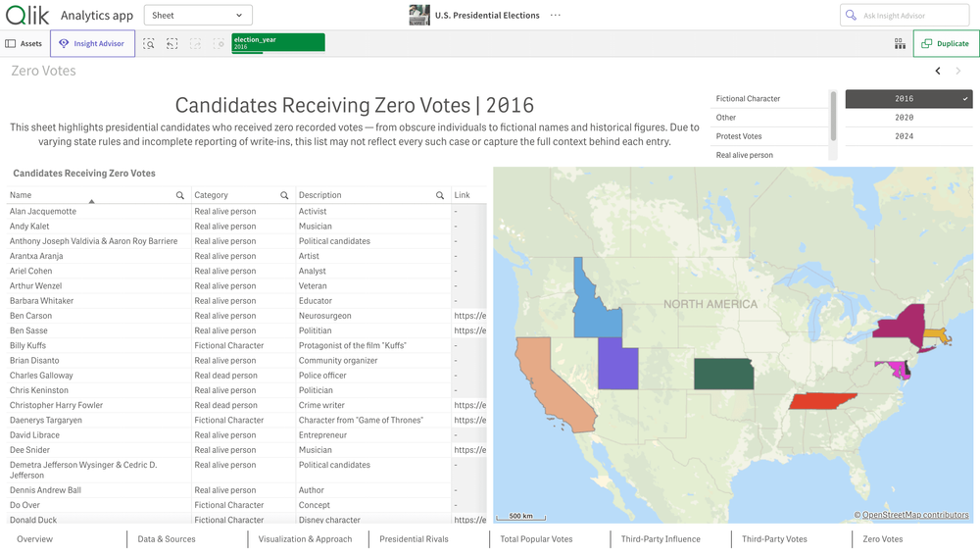
Task: Open the Assets panel
Action: tap(24, 44)
